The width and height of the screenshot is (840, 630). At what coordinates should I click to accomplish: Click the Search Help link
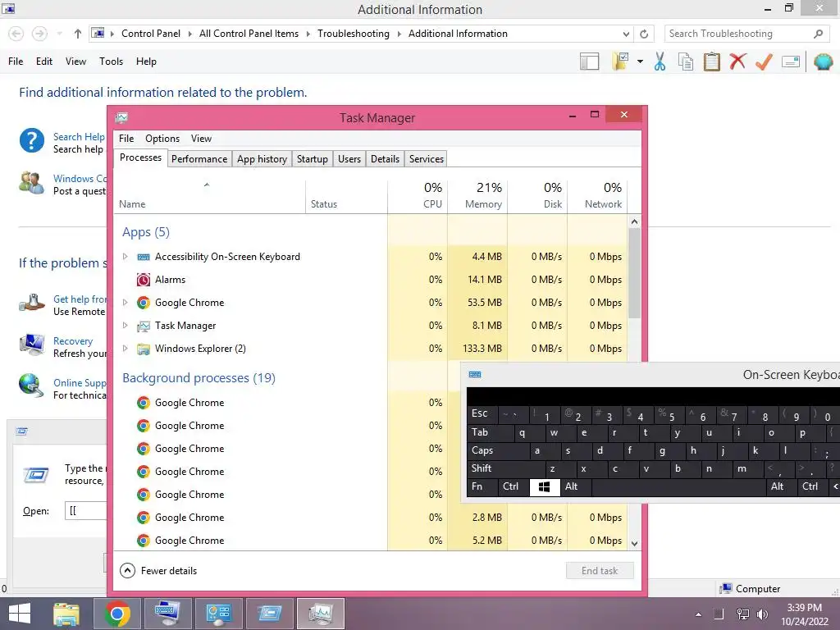(79, 137)
